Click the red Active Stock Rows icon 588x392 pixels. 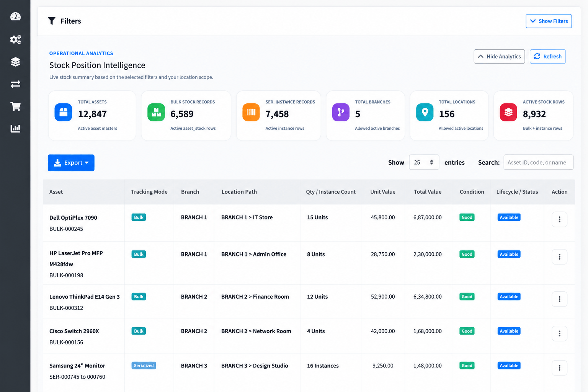[508, 113]
